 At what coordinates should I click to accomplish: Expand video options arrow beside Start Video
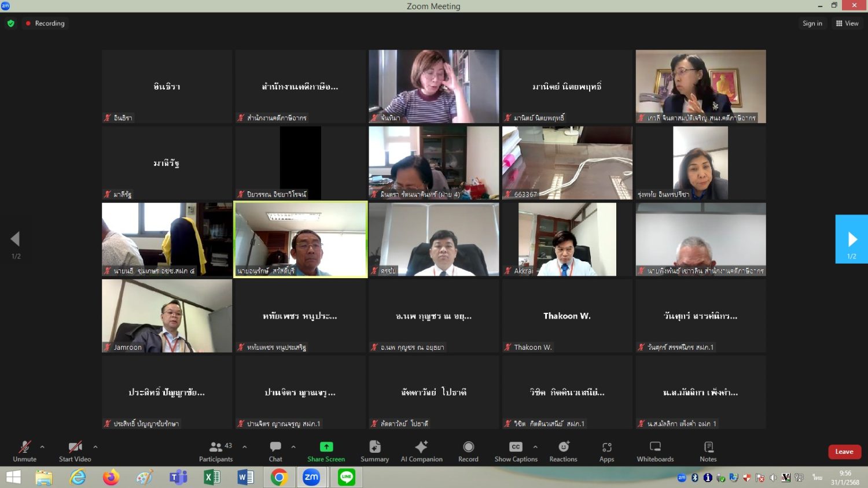[95, 447]
